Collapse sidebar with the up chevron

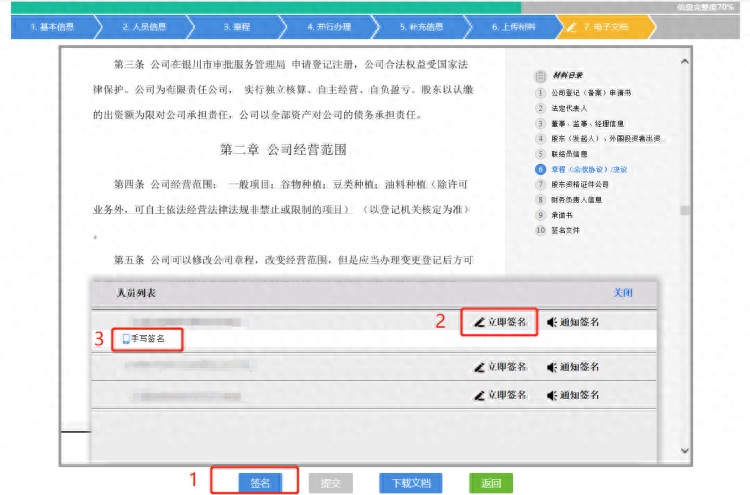pyautogui.click(x=684, y=59)
